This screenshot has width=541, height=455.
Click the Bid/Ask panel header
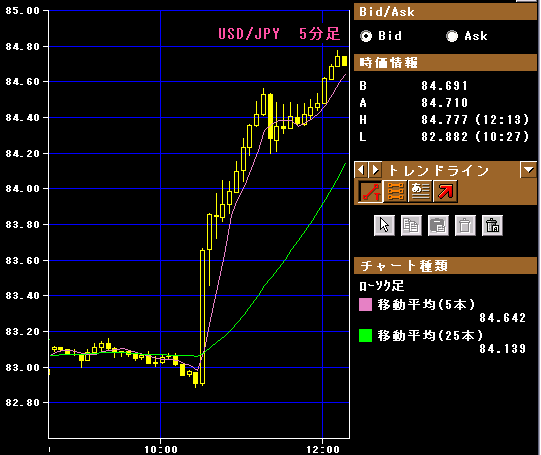point(445,12)
